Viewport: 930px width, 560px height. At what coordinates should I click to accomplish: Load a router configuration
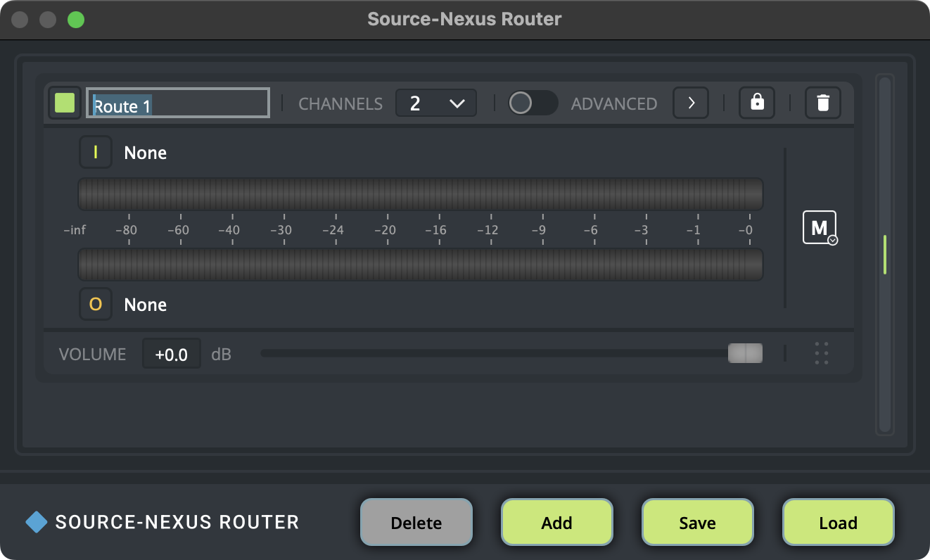coord(839,523)
